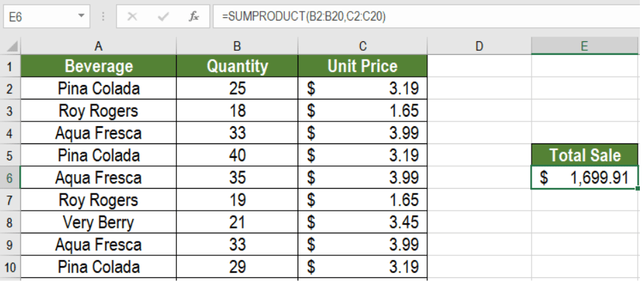Click the Beverage header cell
Screen dimensions: 644x282
99,67
